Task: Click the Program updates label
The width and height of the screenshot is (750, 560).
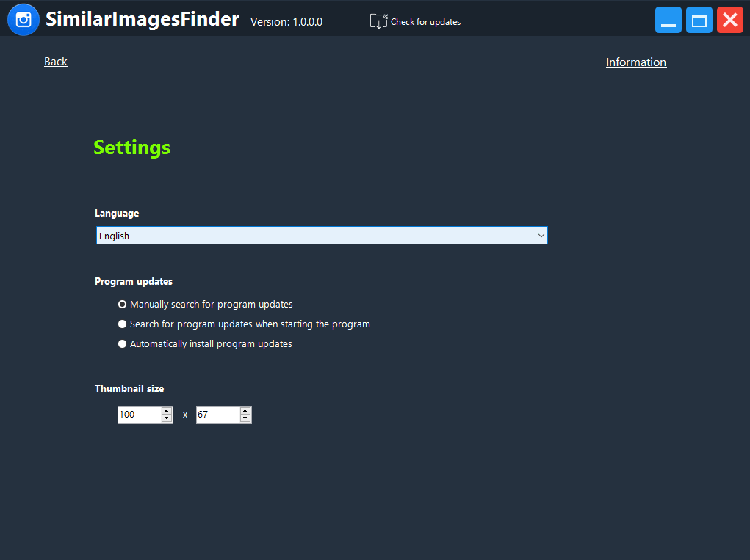Action: [134, 281]
